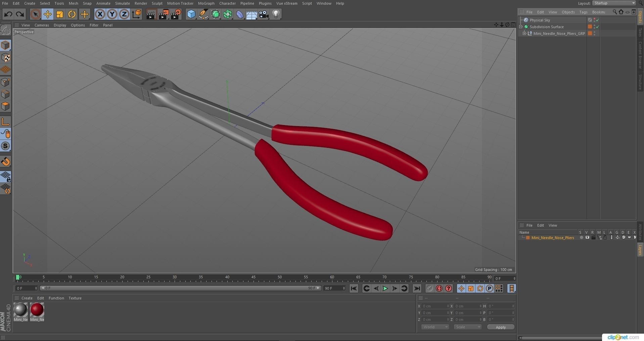The width and height of the screenshot is (644, 341).
Task: Click Subdivision Surface layer color swatch
Action: 590,27
